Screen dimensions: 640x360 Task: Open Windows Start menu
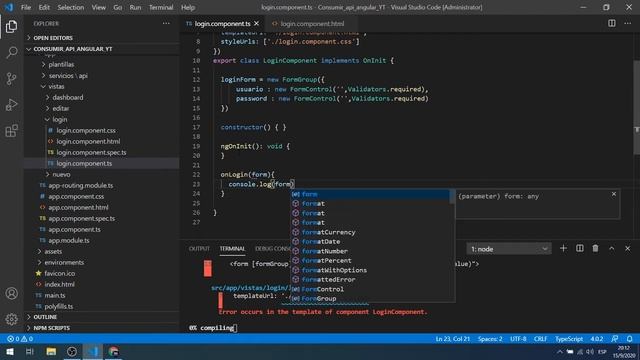[x=9, y=351]
